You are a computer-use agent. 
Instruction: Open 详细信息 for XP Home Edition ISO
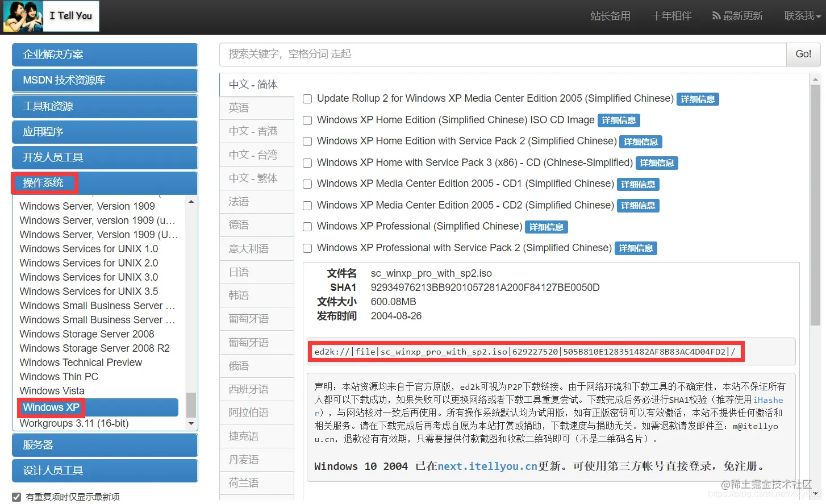(x=619, y=120)
